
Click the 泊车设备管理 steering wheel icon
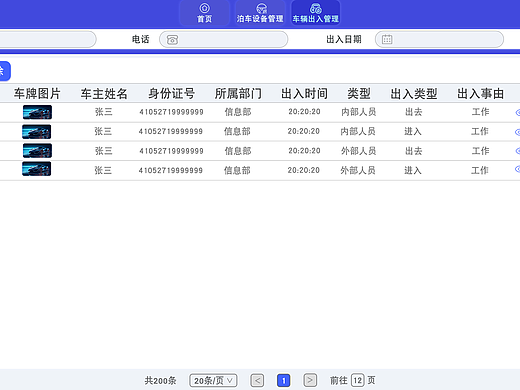pyautogui.click(x=261, y=8)
